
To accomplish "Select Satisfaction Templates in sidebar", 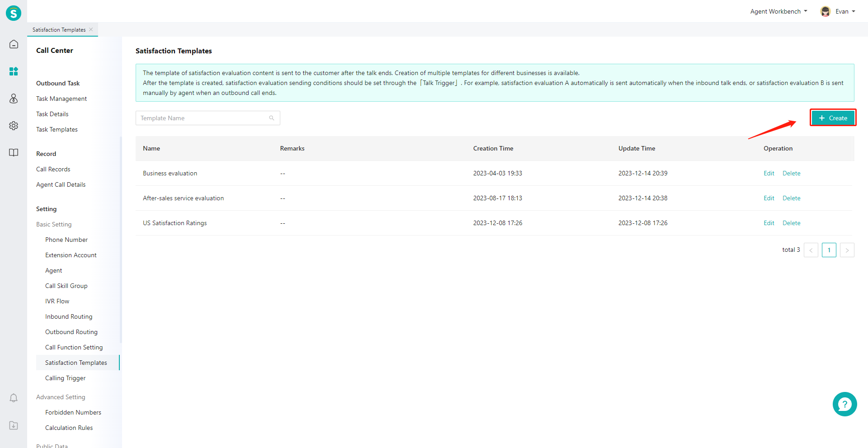I will tap(78, 363).
